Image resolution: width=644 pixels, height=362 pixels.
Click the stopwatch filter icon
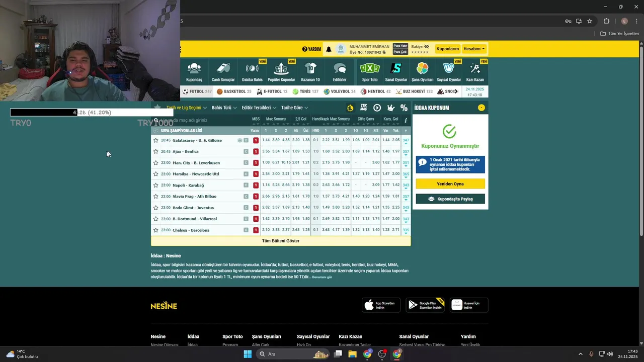[350, 108]
